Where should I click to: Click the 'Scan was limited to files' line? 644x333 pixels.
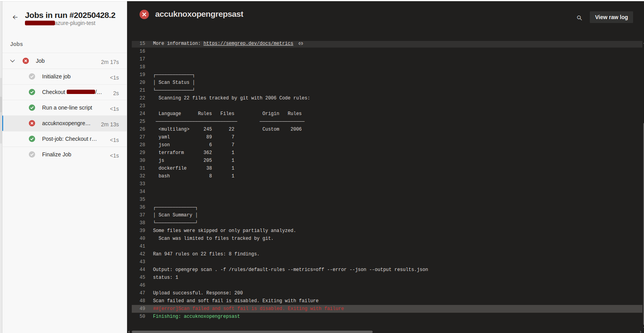click(216, 238)
